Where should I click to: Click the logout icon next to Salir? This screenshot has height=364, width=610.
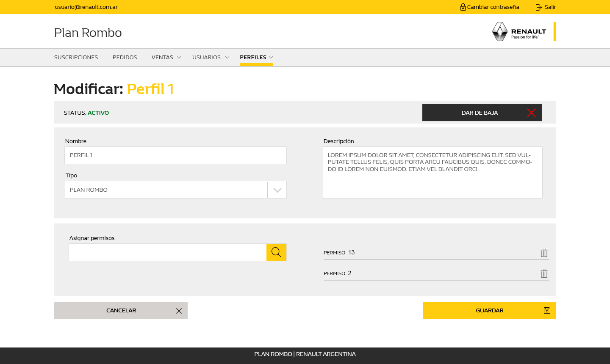[x=538, y=7]
